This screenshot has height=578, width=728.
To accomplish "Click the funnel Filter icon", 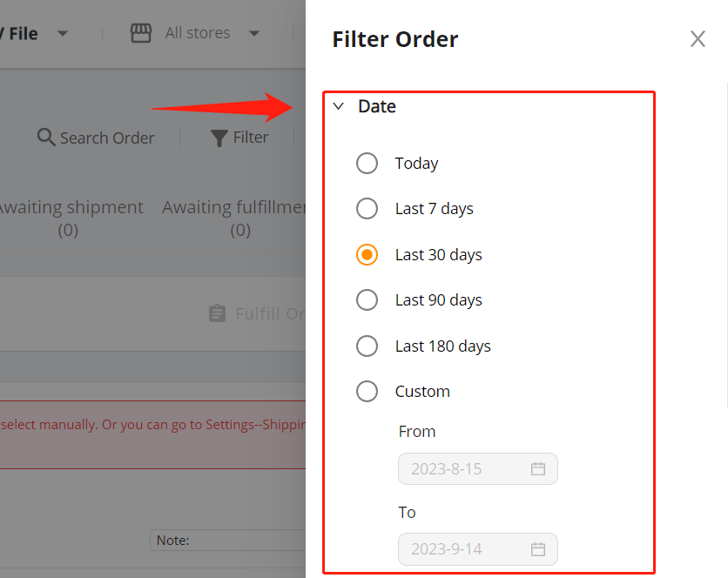I will click(x=219, y=138).
